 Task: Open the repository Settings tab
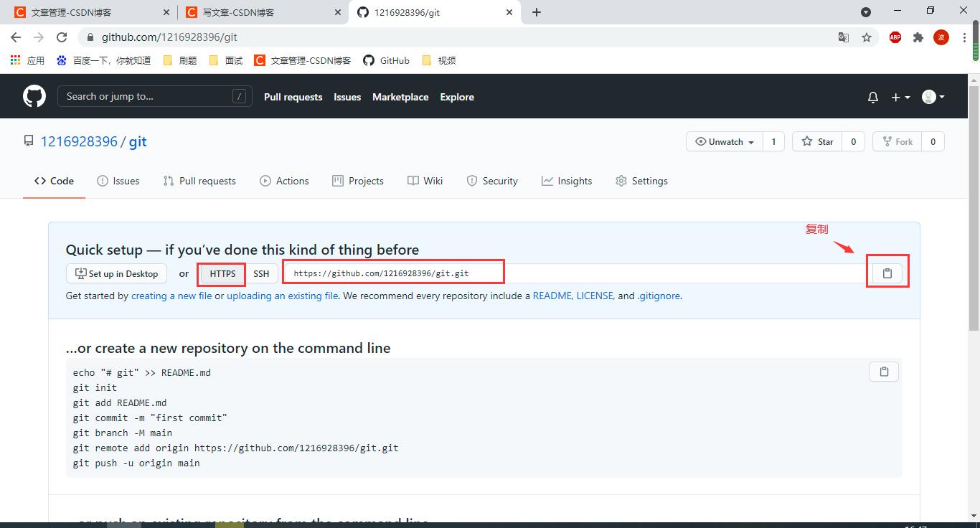pyautogui.click(x=641, y=181)
